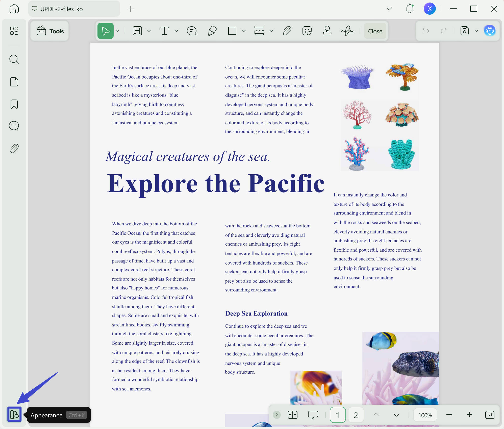Screen dimensions: 504x429
Task: Open the Comments list panel
Action: coord(14,126)
